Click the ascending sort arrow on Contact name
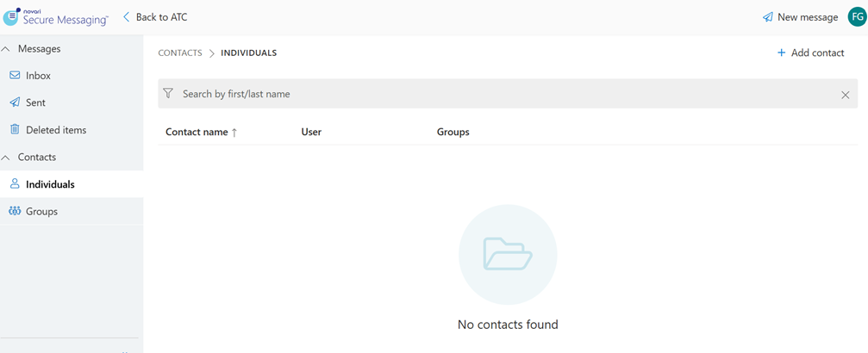The width and height of the screenshot is (868, 353). pyautogui.click(x=234, y=133)
